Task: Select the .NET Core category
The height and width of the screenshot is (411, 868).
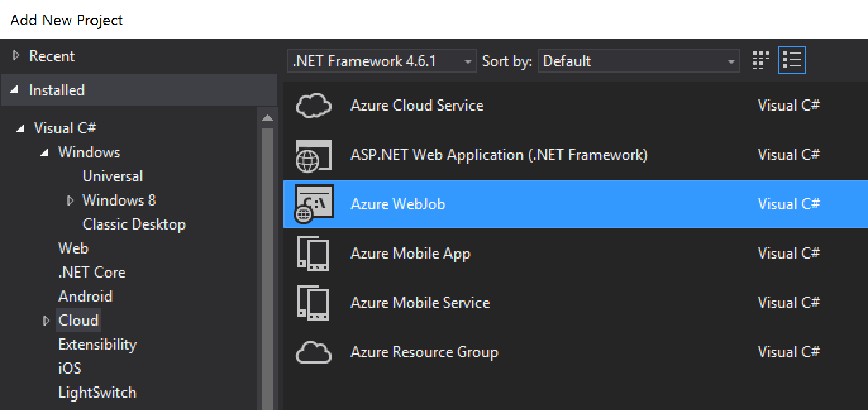Action: 92,273
